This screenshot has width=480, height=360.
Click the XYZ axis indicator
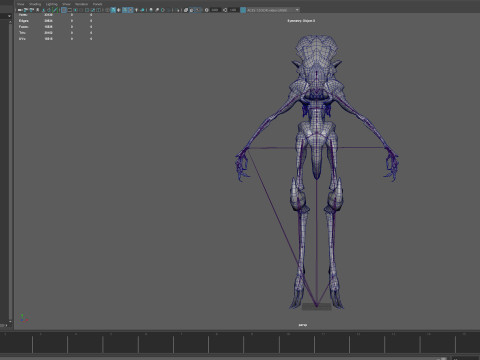[23, 318]
